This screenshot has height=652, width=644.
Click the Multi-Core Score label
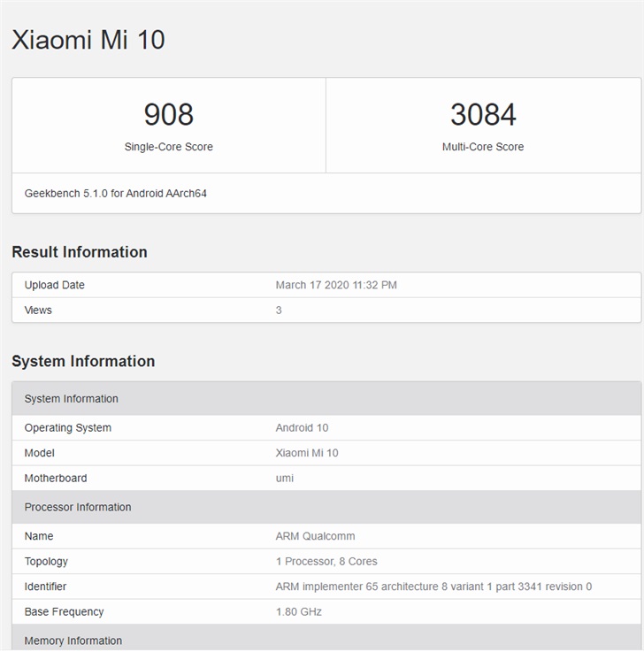483,147
